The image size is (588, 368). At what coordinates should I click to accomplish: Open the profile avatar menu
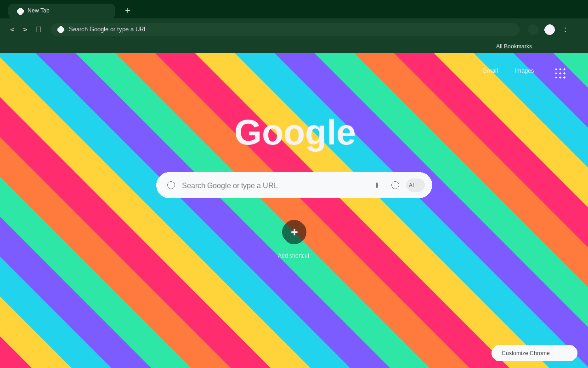pos(549,29)
